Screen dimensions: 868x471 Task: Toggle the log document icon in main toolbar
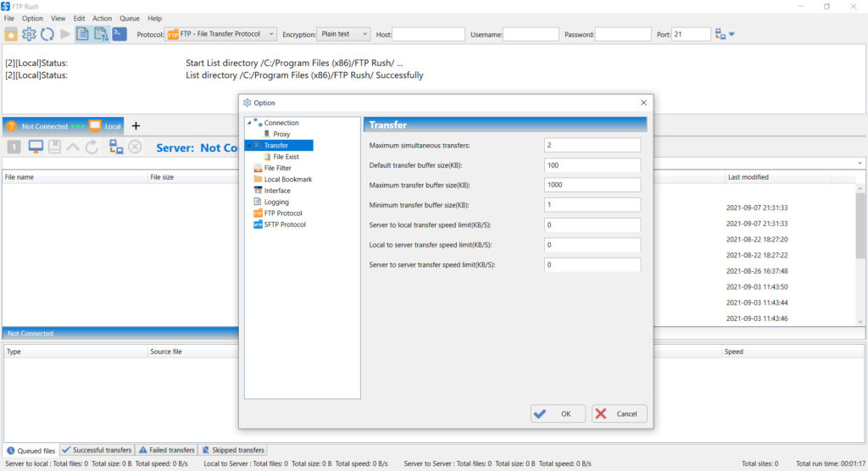click(x=82, y=34)
